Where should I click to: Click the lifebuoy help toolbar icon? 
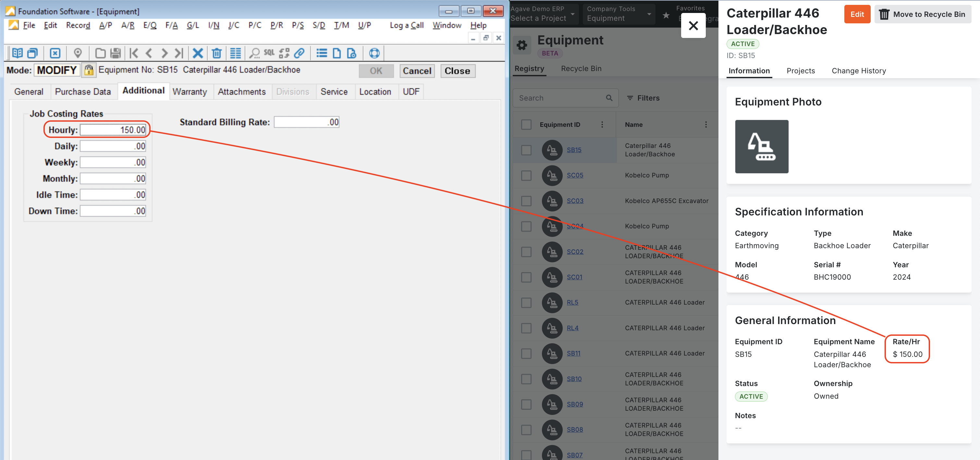coord(374,53)
